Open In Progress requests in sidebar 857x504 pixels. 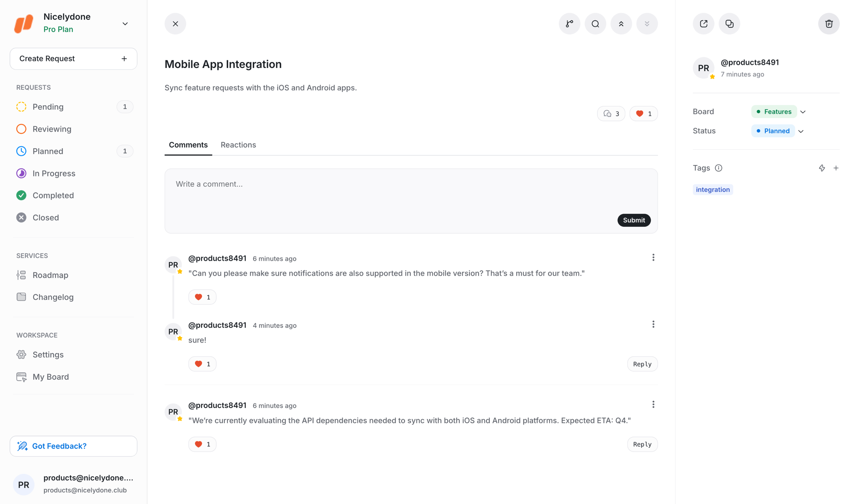[74, 173]
